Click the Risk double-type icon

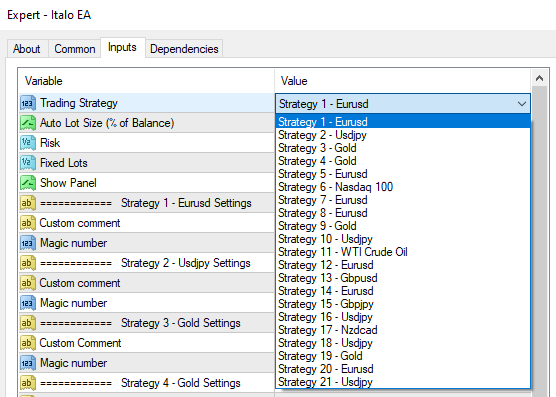pos(28,143)
